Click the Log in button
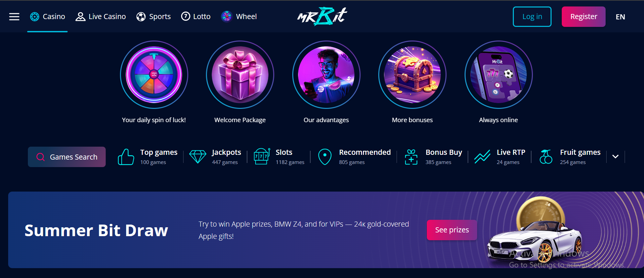 532,17
